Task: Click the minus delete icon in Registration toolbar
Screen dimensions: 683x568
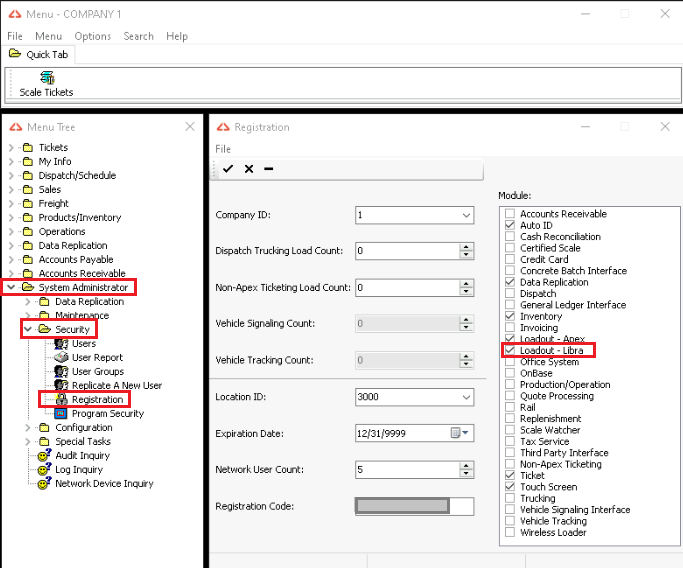Action: coord(269,169)
